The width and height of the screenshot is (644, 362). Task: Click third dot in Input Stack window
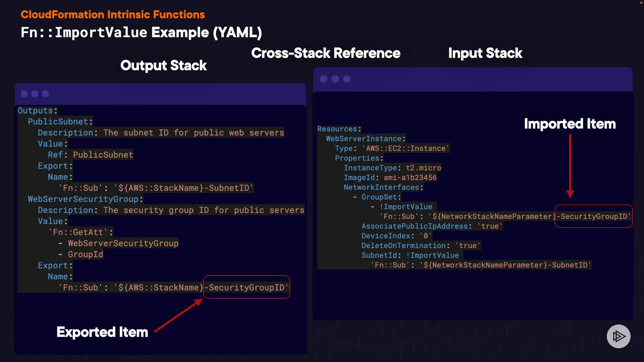(x=347, y=79)
